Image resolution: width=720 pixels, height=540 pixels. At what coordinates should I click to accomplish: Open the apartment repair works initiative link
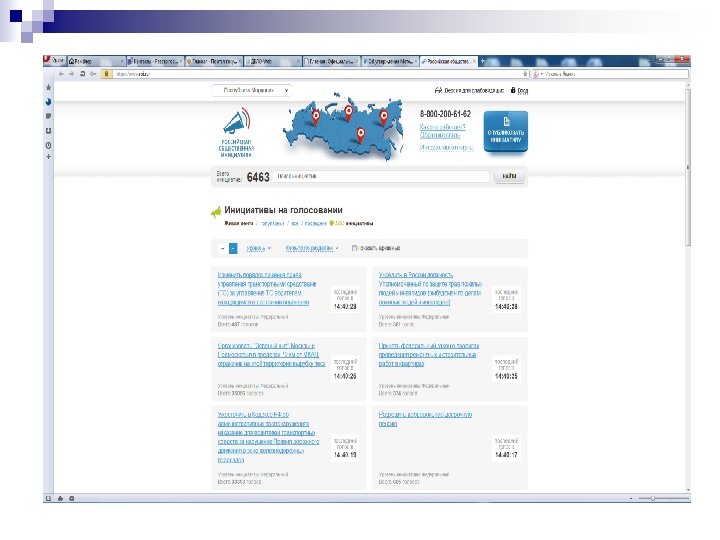pos(428,354)
